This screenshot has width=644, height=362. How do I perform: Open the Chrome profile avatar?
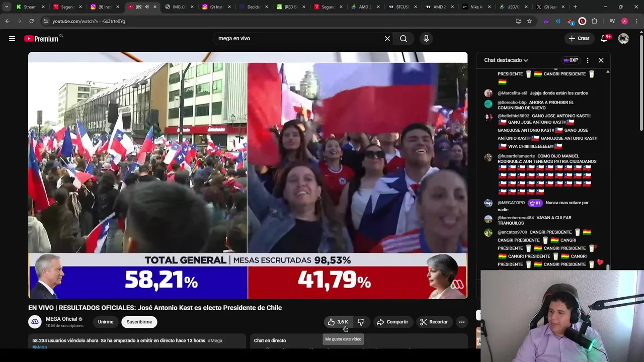click(624, 21)
